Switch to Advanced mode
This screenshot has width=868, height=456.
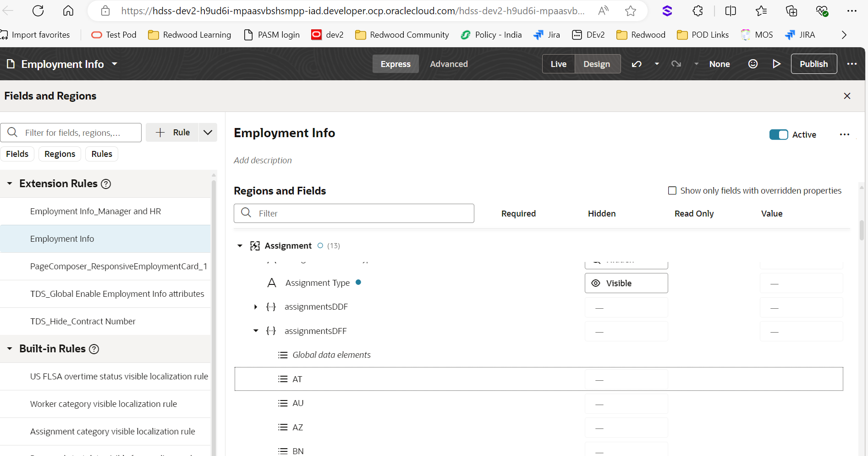[449, 64]
